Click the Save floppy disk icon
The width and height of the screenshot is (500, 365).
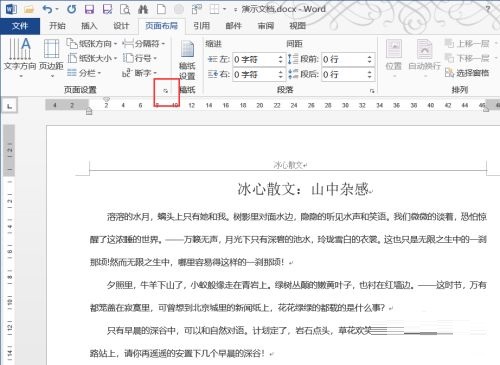coord(89,9)
